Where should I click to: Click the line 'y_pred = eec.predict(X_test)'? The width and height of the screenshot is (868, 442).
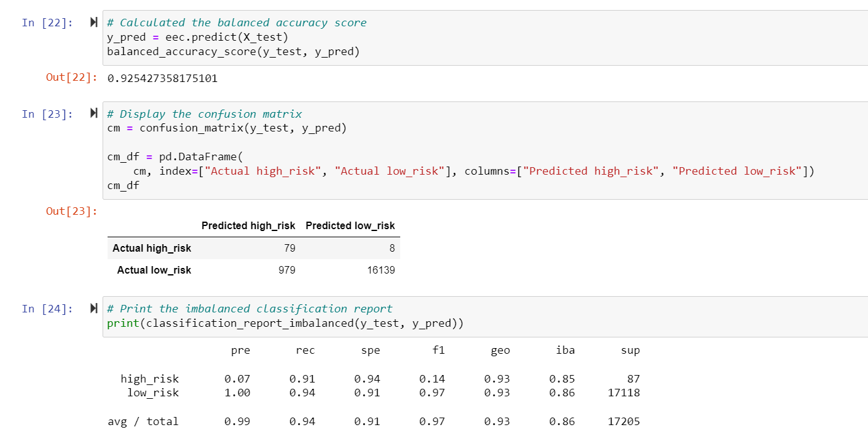198,38
